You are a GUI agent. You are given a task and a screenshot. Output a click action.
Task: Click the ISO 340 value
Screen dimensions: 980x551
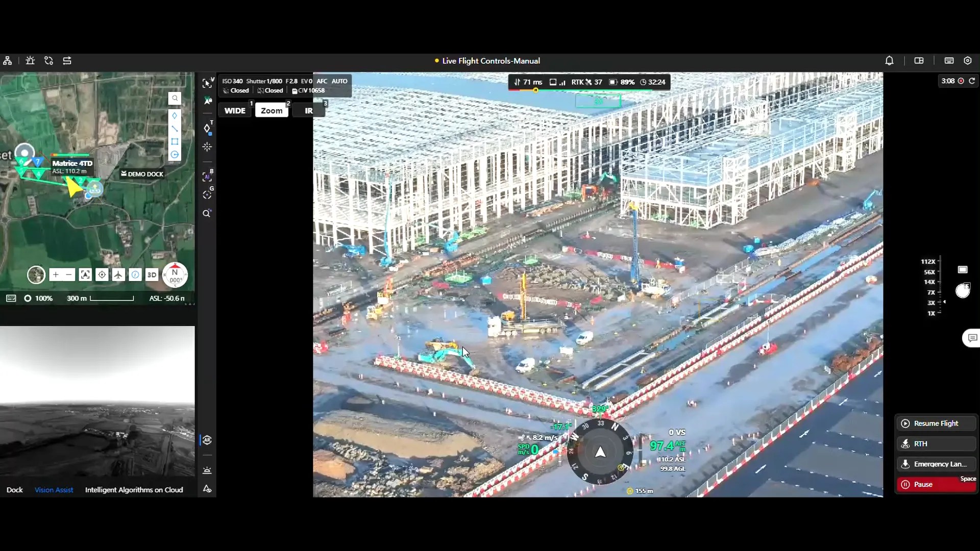[232, 81]
